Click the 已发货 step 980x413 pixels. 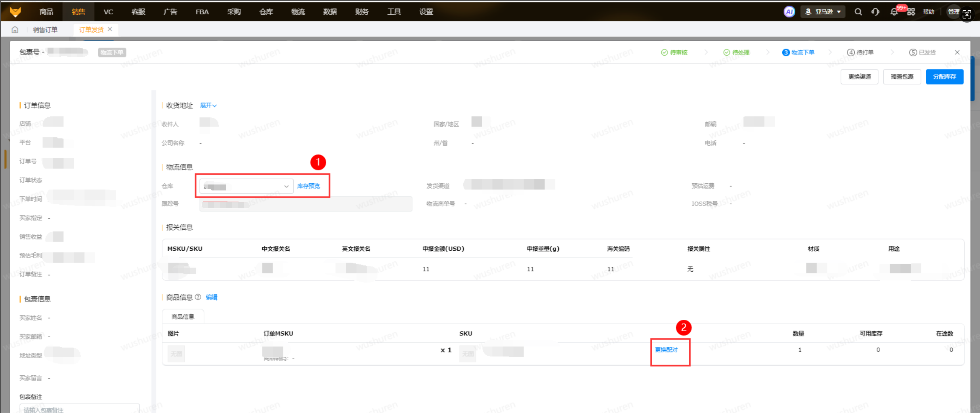(923, 52)
